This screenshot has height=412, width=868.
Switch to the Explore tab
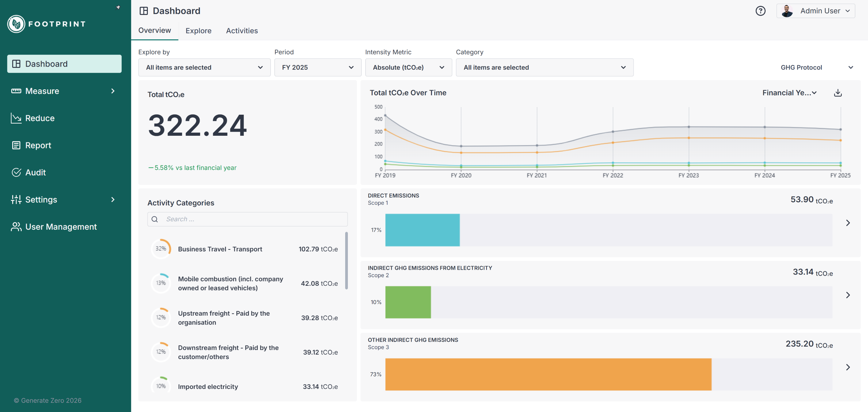tap(198, 31)
